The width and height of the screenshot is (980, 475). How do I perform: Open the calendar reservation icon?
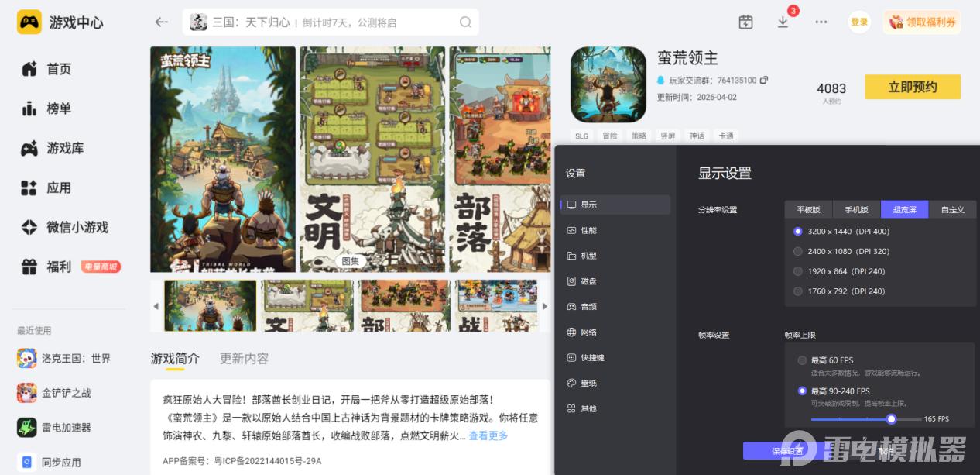tap(745, 22)
